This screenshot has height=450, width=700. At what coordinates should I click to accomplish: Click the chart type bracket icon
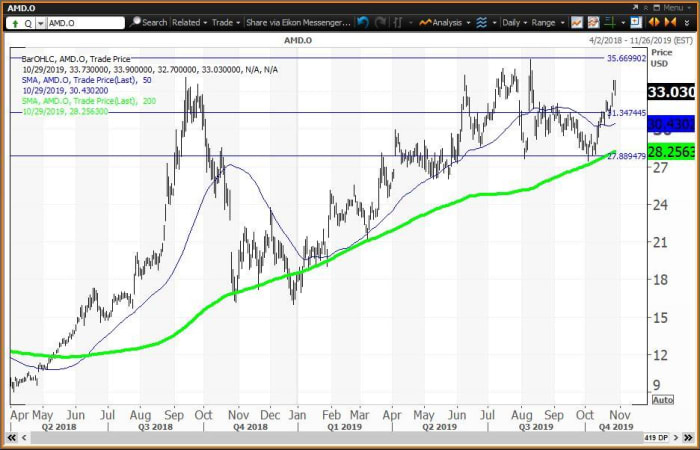[x=397, y=22]
